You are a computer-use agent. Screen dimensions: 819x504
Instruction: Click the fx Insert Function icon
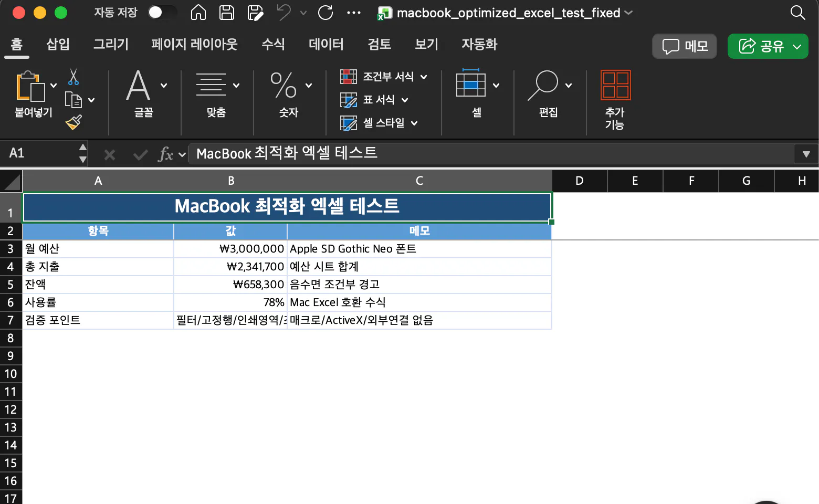tap(166, 154)
